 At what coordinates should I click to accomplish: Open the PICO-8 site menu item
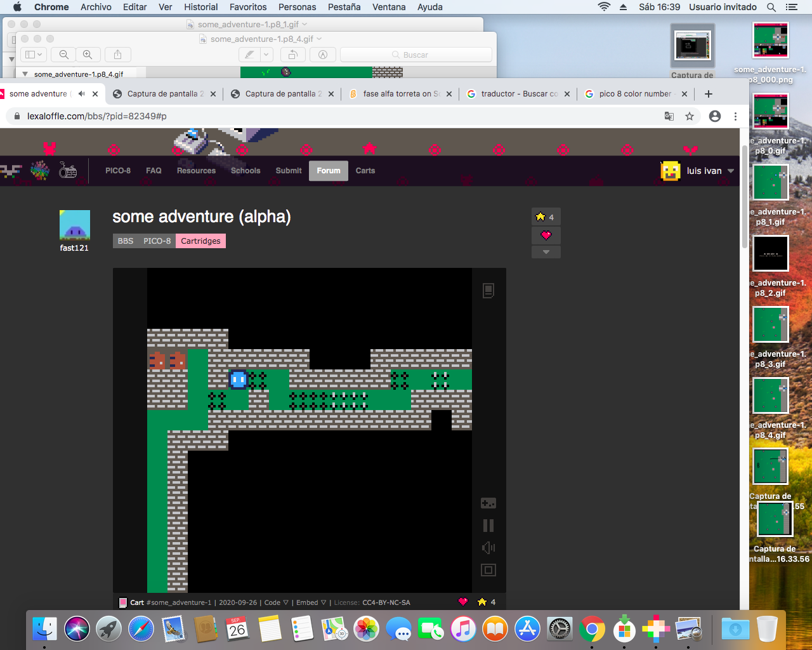118,171
